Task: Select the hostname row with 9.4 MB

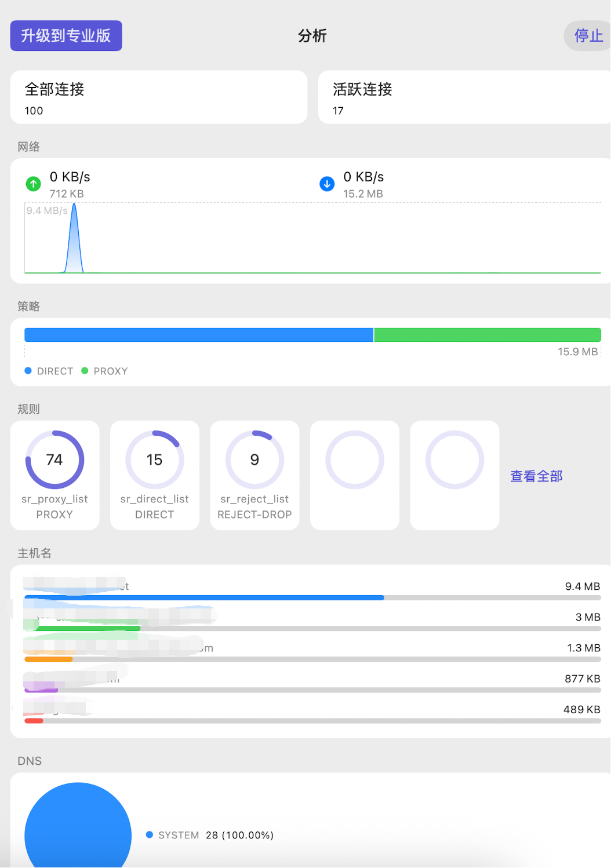Action: click(x=312, y=590)
